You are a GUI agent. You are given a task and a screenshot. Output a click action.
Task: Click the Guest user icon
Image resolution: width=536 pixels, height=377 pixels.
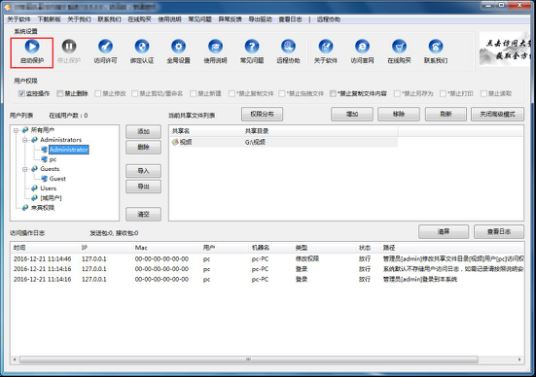tap(44, 179)
